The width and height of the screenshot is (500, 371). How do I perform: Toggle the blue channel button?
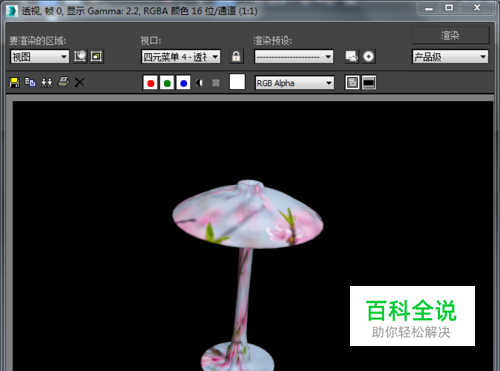point(183,83)
